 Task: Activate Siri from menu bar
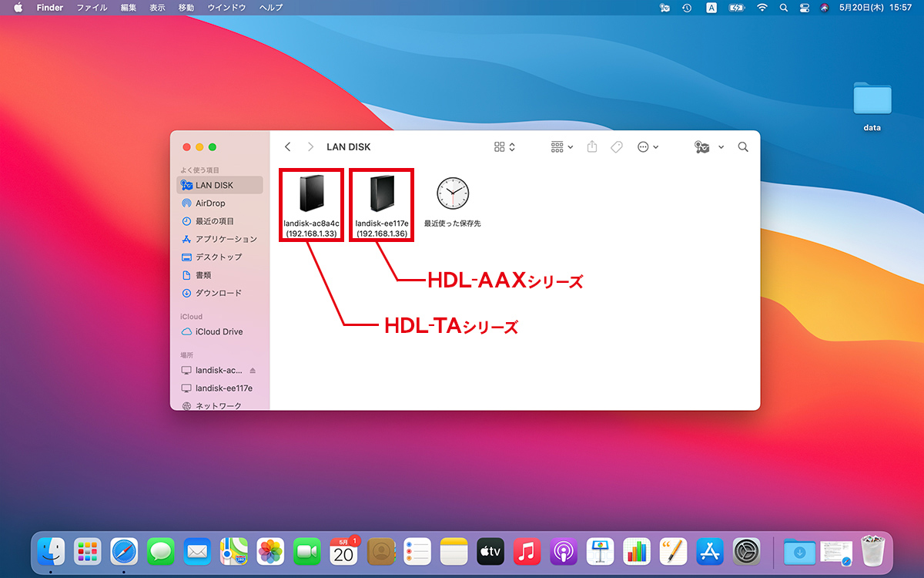point(825,7)
